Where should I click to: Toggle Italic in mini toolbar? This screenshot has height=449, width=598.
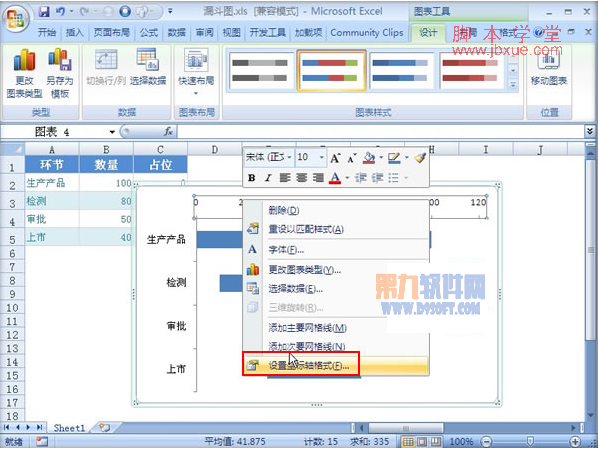pos(268,178)
